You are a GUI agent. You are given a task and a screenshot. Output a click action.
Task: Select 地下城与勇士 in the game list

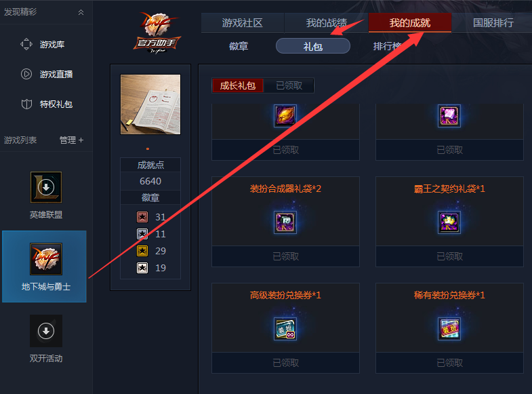click(44, 267)
